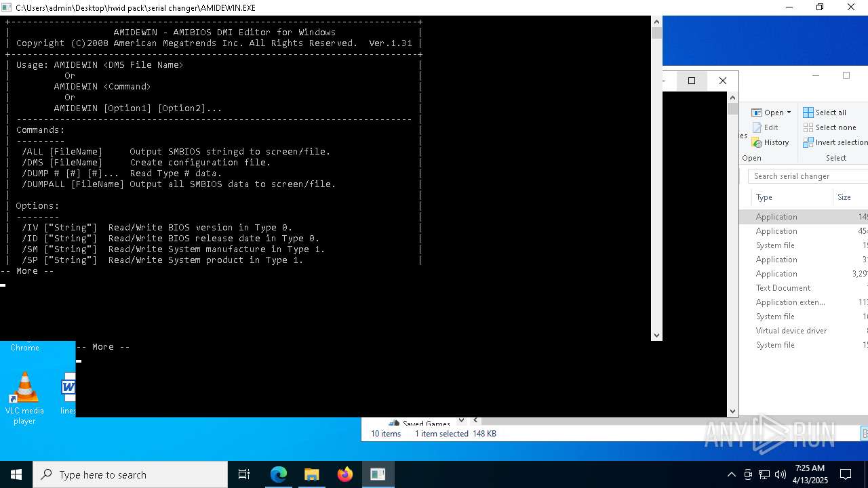The image size is (868, 488).
Task: Close the second console window behind
Action: pyautogui.click(x=723, y=81)
